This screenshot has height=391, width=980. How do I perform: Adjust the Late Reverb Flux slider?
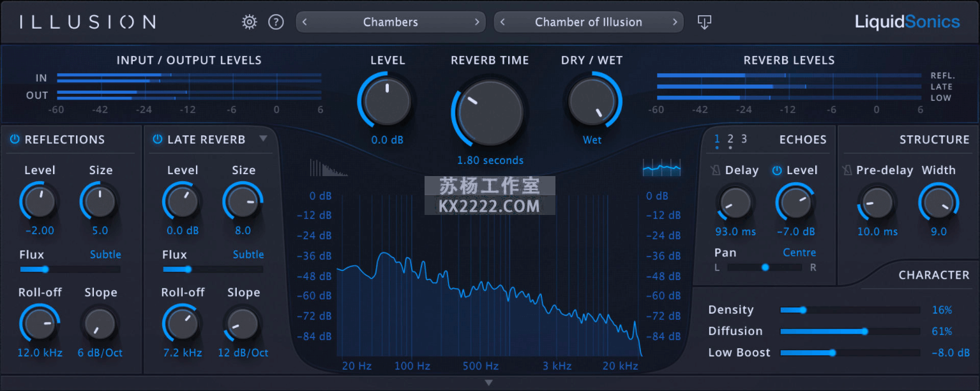click(213, 269)
